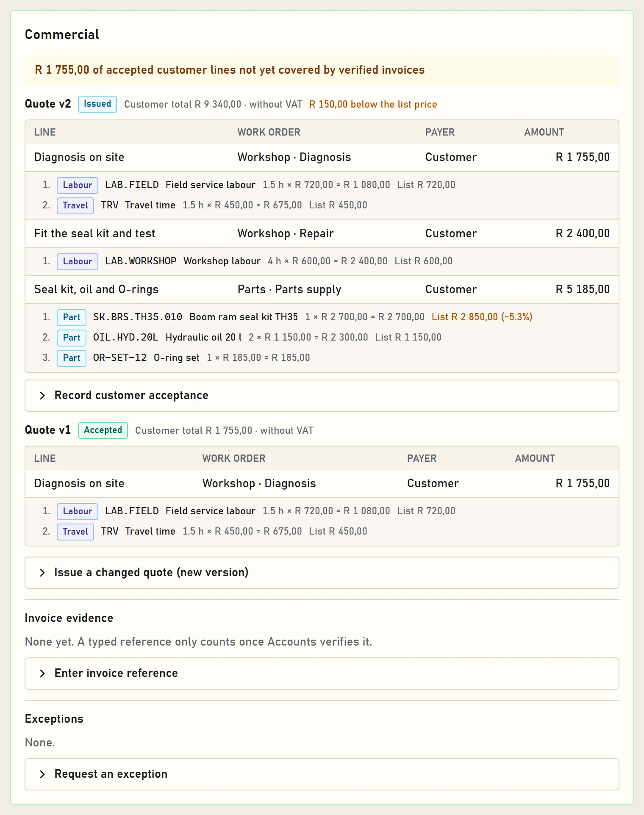Select the 'Seal kit, oil and O-rings' line

[97, 290]
